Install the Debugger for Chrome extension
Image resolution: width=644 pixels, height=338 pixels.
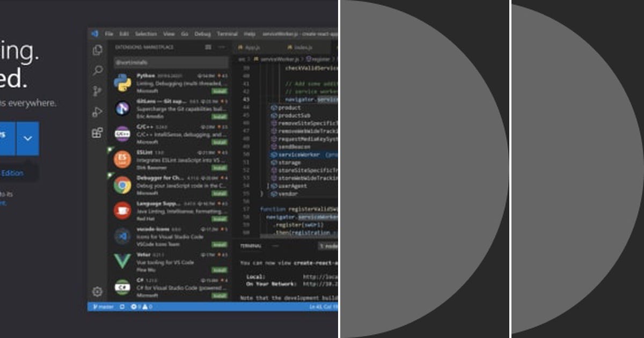(219, 193)
